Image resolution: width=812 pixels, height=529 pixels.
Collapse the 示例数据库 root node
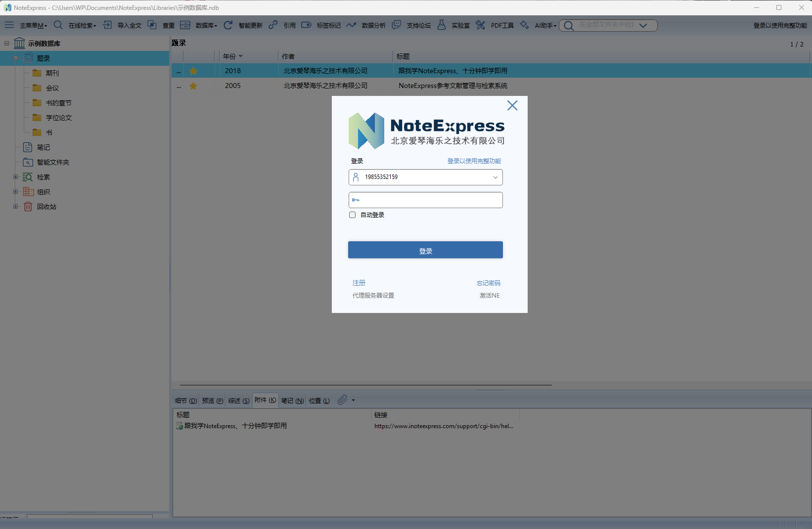coord(7,43)
